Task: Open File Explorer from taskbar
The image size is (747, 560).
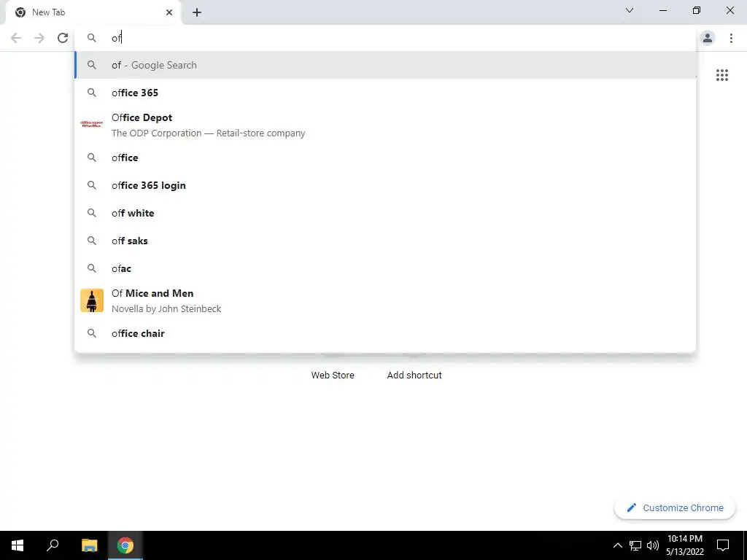Action: point(90,545)
